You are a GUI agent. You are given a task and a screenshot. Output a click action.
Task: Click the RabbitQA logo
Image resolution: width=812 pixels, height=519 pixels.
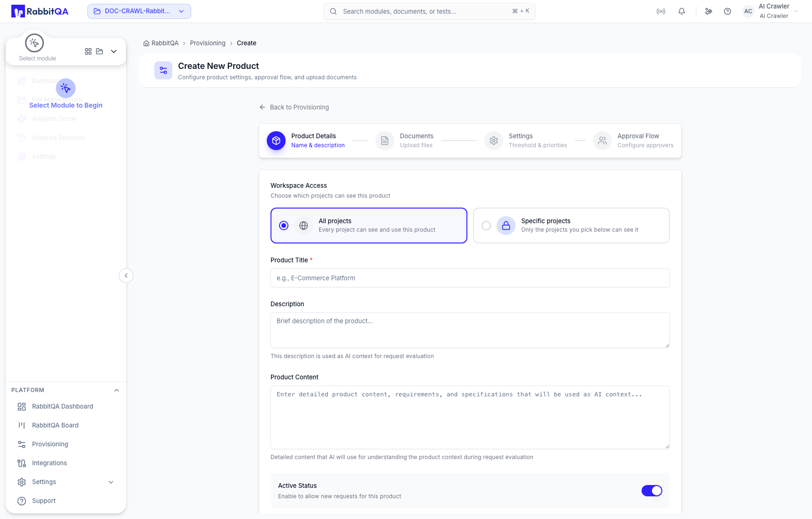40,11
